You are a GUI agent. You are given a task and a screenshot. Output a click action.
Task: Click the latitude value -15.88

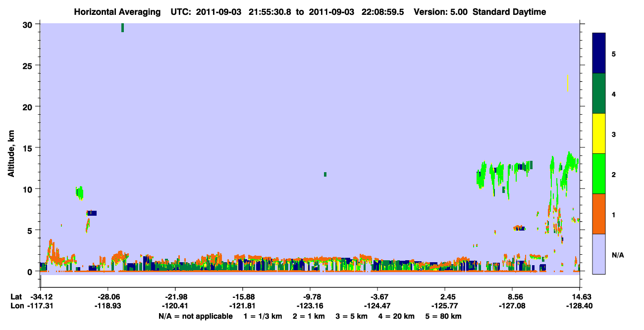pyautogui.click(x=243, y=297)
